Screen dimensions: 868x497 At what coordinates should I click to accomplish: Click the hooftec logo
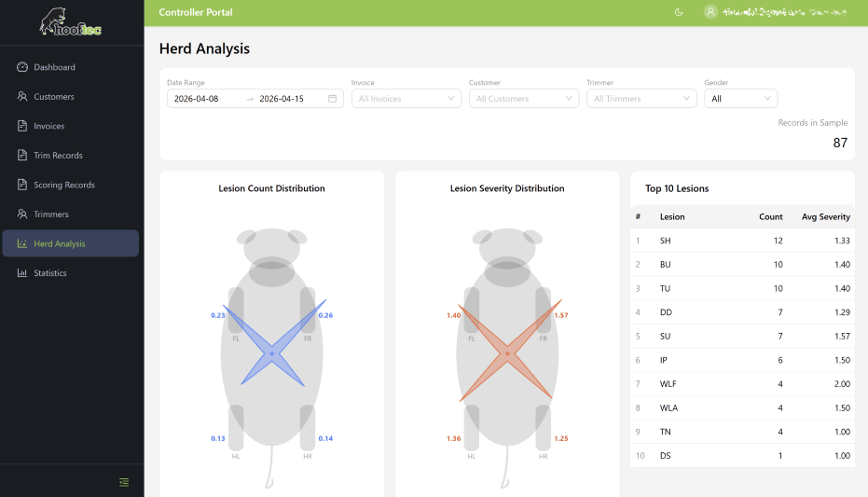(x=71, y=23)
